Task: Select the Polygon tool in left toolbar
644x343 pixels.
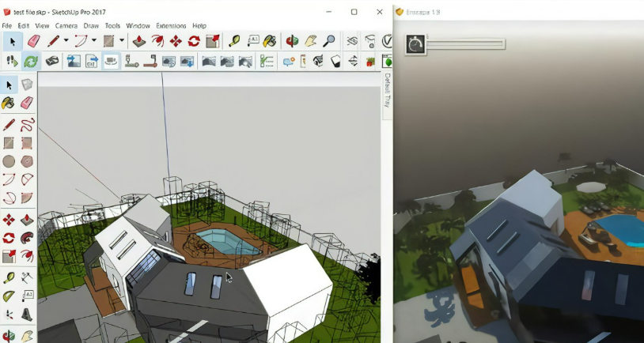Action: pyautogui.click(x=27, y=161)
